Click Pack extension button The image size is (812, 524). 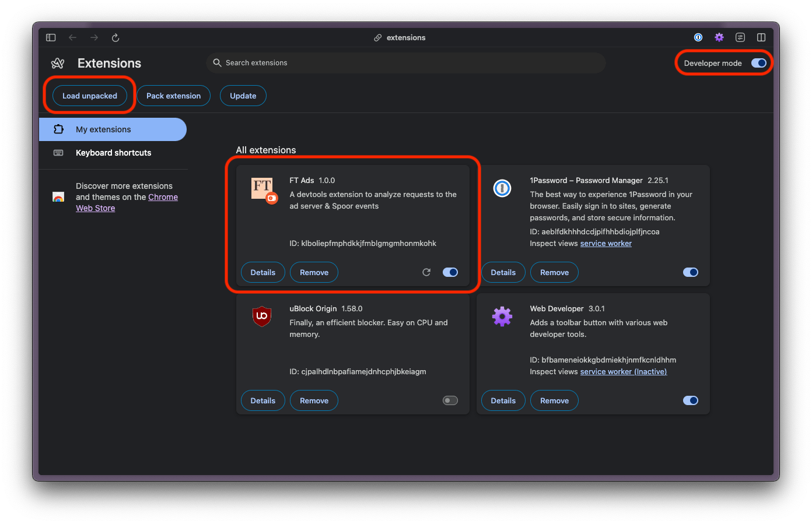point(173,96)
